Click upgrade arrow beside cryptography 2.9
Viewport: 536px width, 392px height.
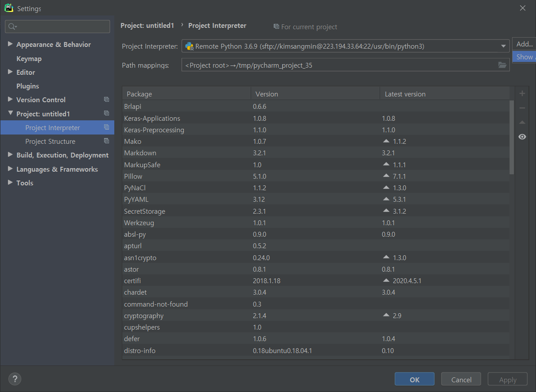386,315
